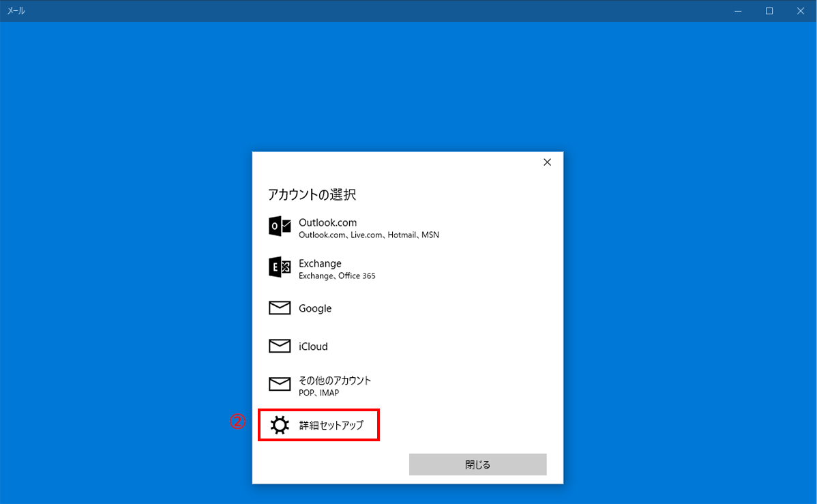Select その他のアカウント account type
Image resolution: width=817 pixels, height=504 pixels.
coord(335,381)
